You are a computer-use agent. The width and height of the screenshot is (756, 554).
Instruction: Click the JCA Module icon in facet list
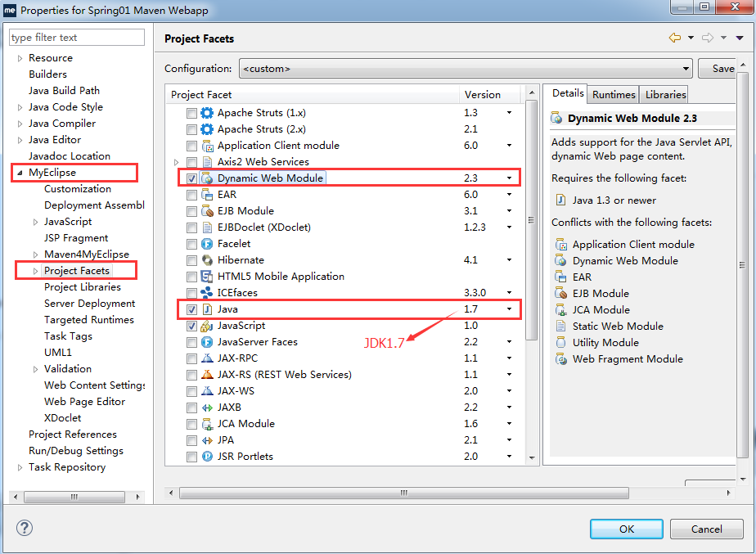[x=207, y=425]
